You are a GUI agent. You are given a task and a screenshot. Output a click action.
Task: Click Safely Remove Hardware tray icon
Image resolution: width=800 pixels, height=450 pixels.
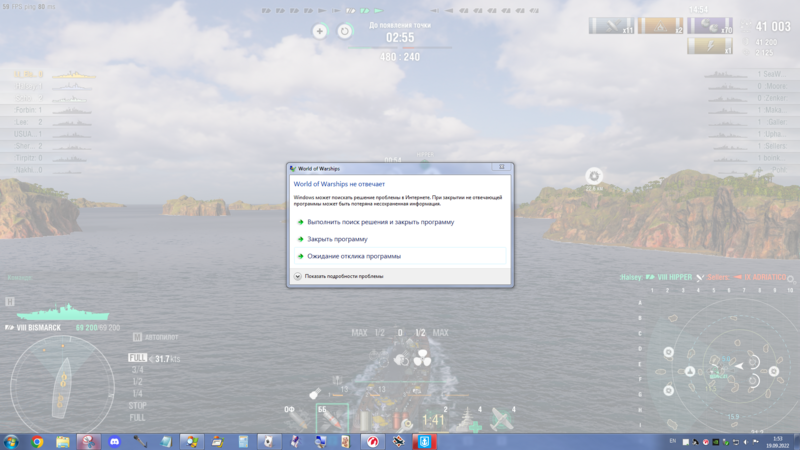coord(726,442)
